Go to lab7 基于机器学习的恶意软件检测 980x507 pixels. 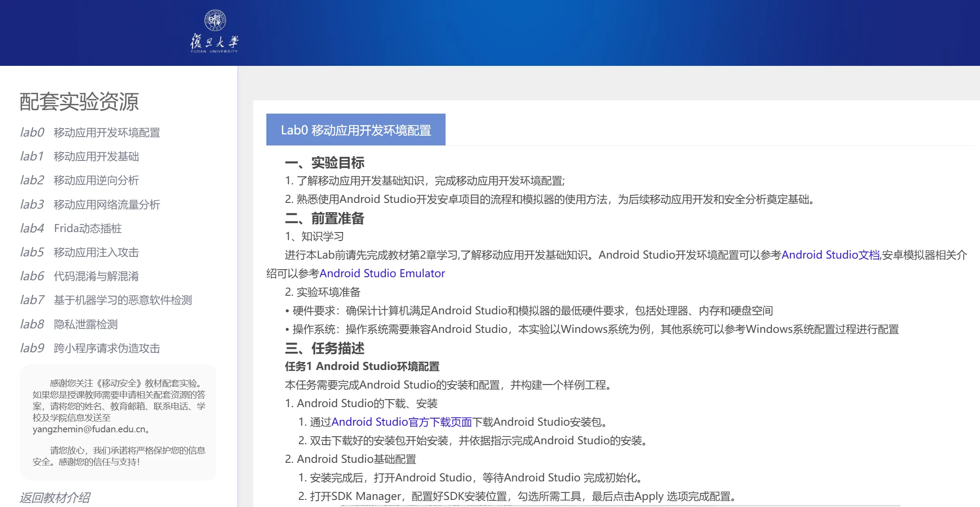pos(106,300)
